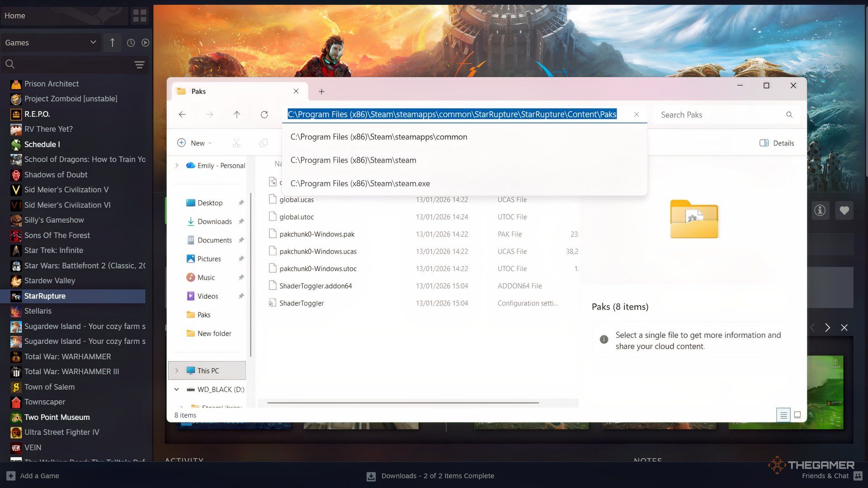
Task: Click the recent activity clock icon
Action: (x=131, y=42)
